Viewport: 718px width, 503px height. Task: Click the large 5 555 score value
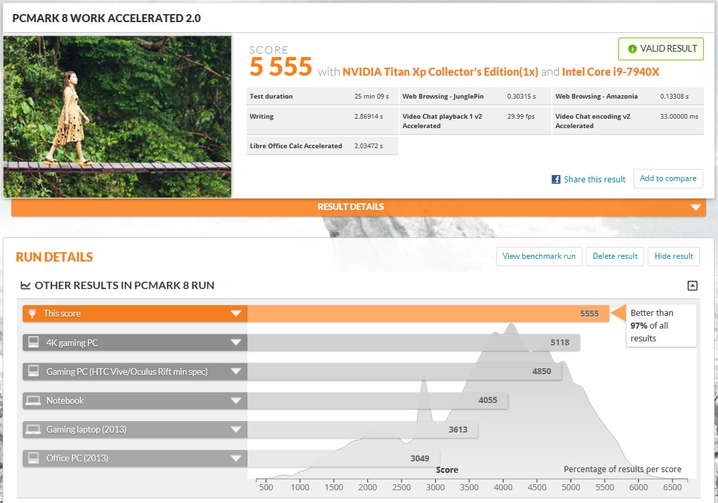point(281,67)
